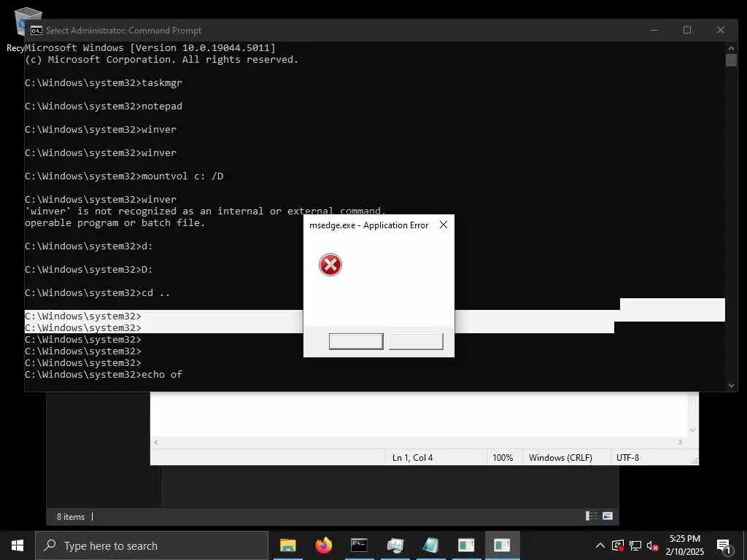Viewport: 747px width, 560px height.
Task: Click the 100% zoom status in Notepad
Action: pos(503,458)
